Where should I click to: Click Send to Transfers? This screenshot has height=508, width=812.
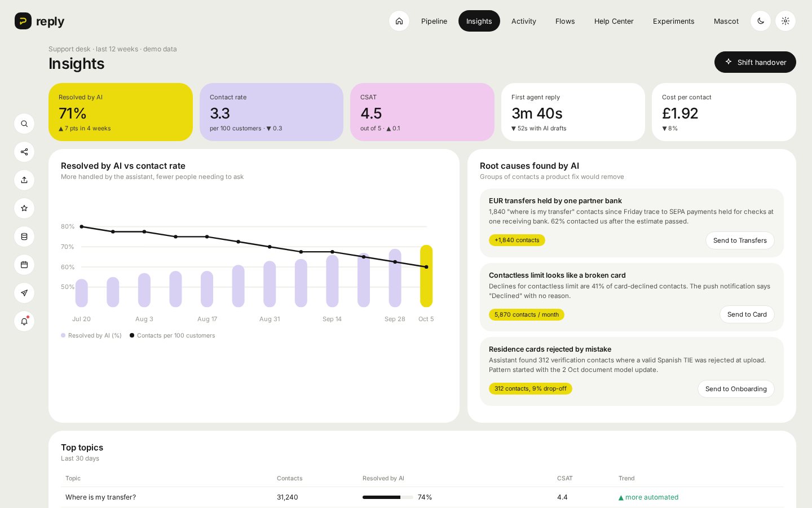tap(740, 240)
